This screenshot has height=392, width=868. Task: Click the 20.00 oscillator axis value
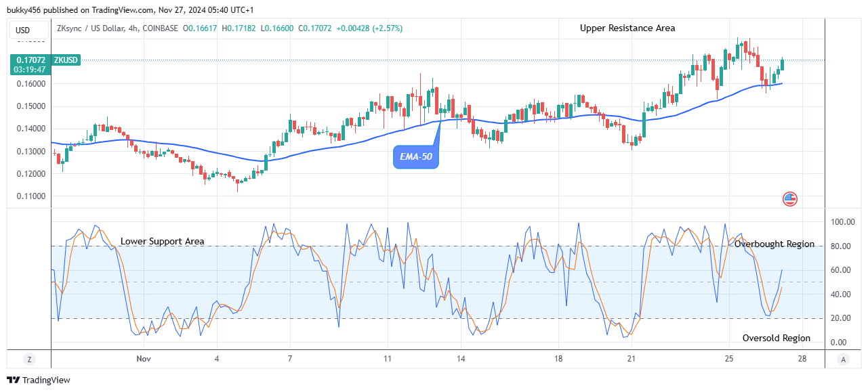coord(840,318)
